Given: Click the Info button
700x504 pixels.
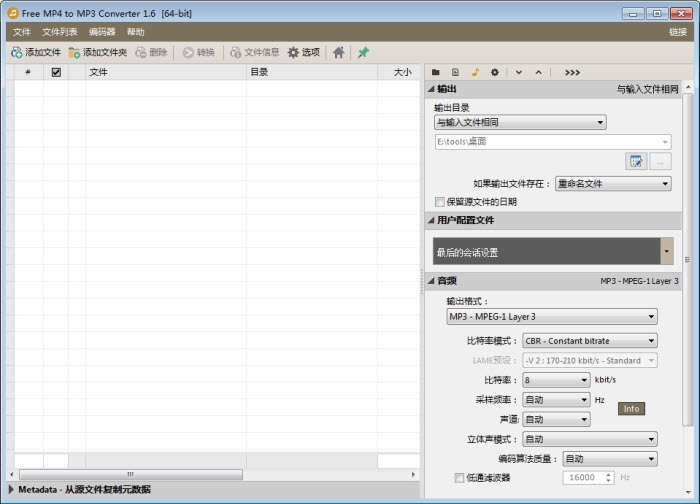Looking at the screenshot, I should [631, 409].
